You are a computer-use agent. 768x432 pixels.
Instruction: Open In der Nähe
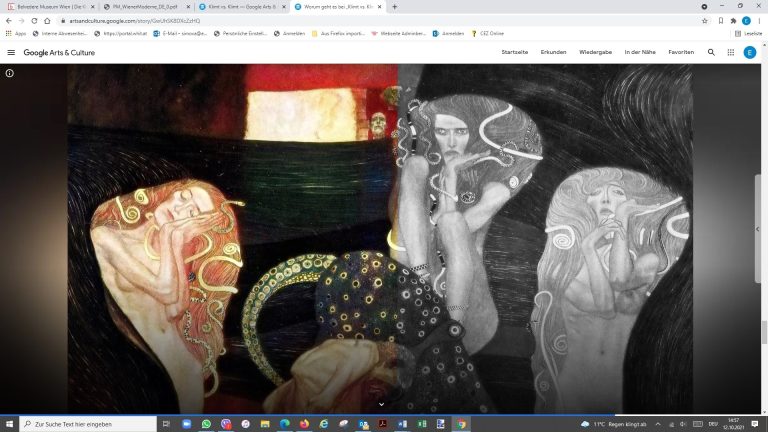tap(640, 52)
